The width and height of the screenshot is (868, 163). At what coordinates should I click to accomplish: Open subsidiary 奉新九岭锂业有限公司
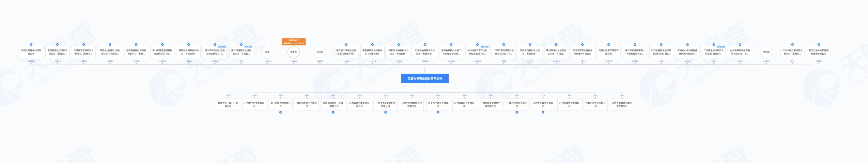pos(307,105)
